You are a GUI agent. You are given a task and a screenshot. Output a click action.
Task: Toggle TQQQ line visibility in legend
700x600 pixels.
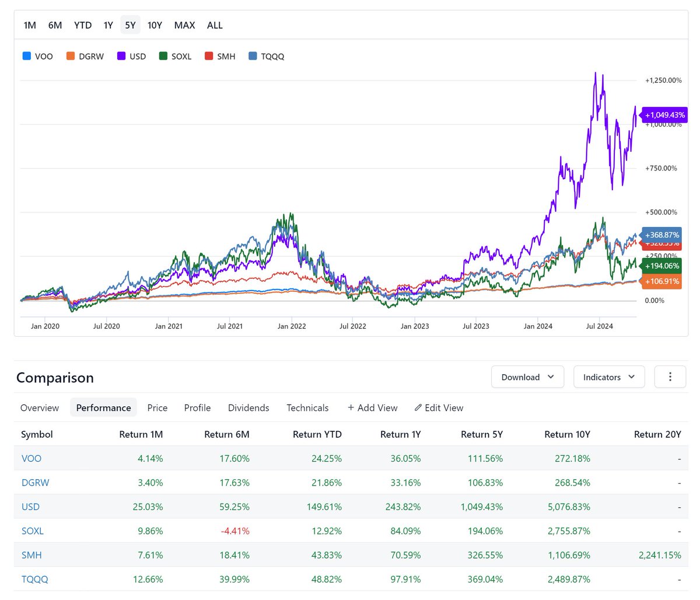click(x=267, y=57)
